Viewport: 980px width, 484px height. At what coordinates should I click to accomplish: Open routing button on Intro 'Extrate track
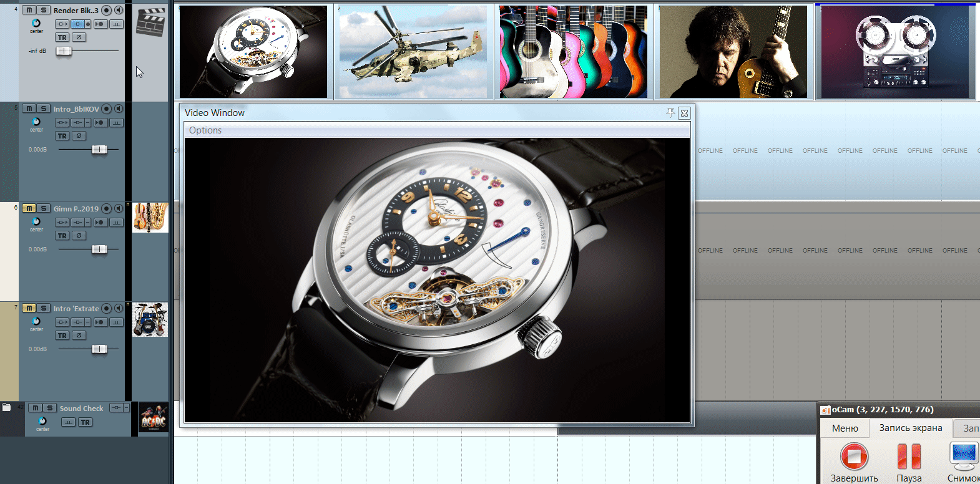point(62,322)
